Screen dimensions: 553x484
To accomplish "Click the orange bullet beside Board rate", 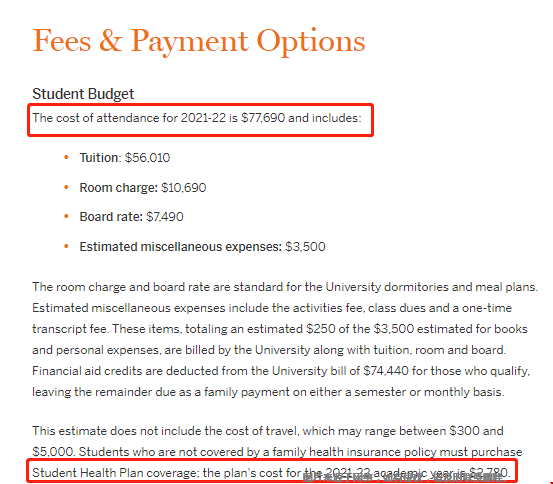I will pos(66,217).
